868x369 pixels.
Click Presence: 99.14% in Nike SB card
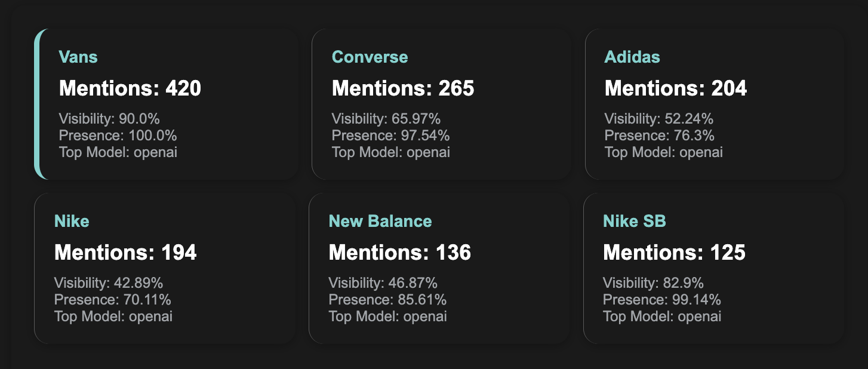tap(662, 300)
